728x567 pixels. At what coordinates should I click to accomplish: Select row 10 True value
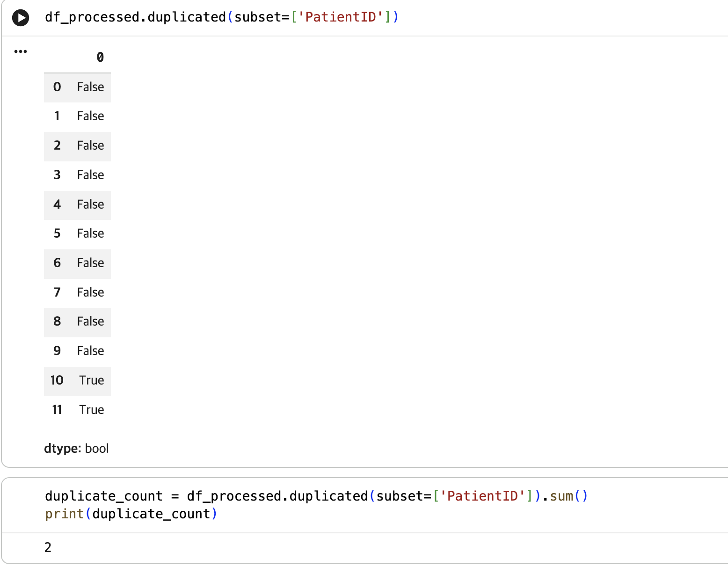pos(92,380)
